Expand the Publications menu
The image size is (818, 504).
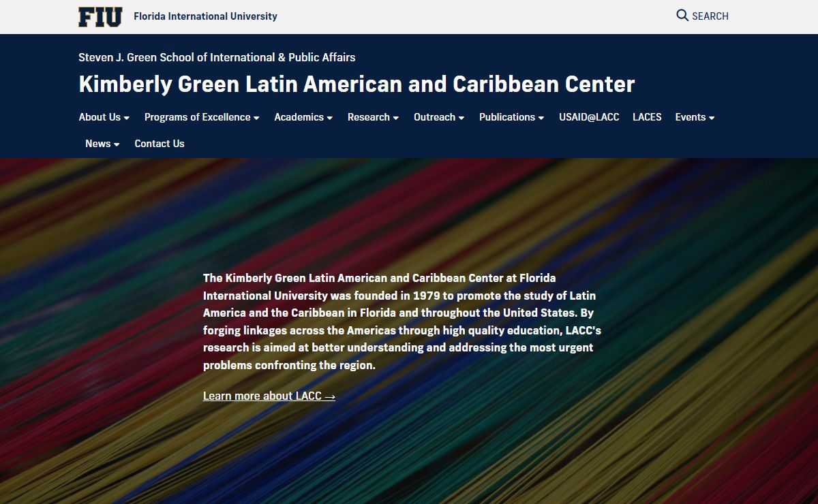pyautogui.click(x=511, y=117)
